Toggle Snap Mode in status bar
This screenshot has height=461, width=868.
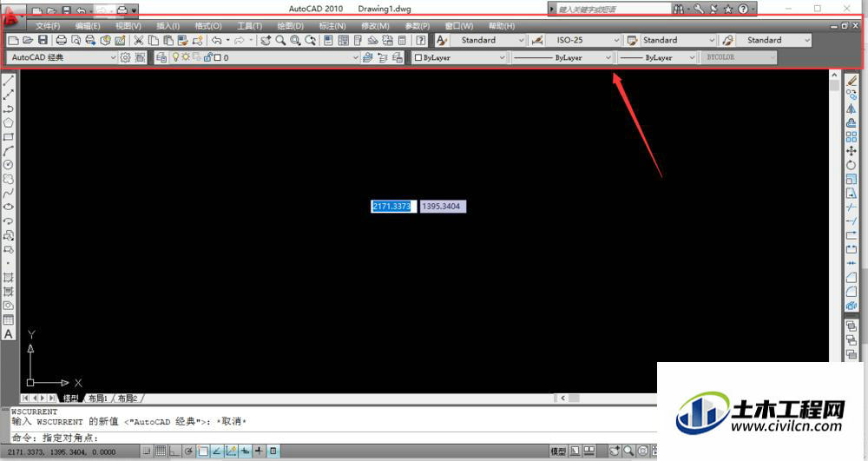[x=146, y=451]
